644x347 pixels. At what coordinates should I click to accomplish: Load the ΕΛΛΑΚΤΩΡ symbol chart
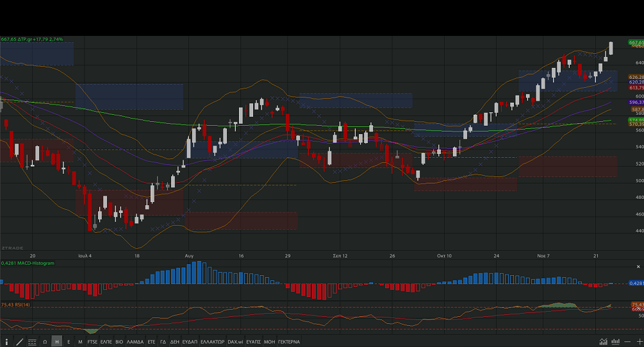pyautogui.click(x=212, y=342)
